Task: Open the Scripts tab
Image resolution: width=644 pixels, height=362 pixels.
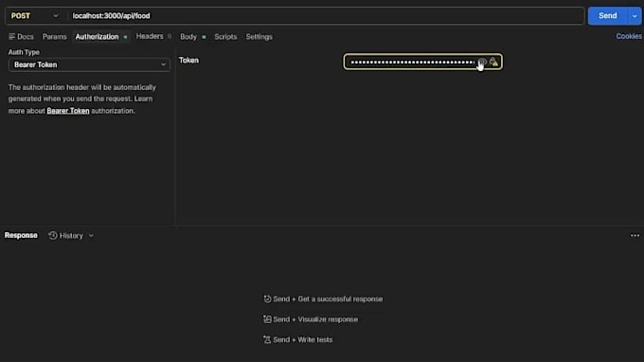Action: point(225,37)
